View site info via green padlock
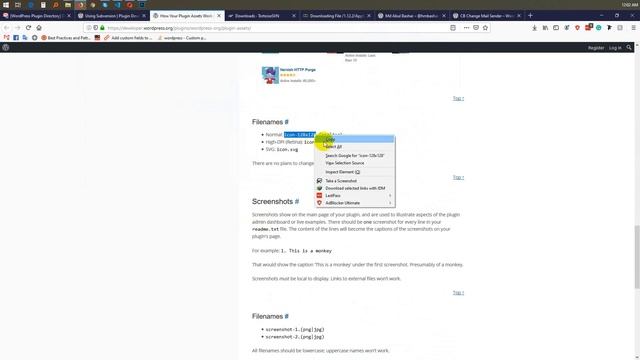This screenshot has height=360, width=640. 102,28
